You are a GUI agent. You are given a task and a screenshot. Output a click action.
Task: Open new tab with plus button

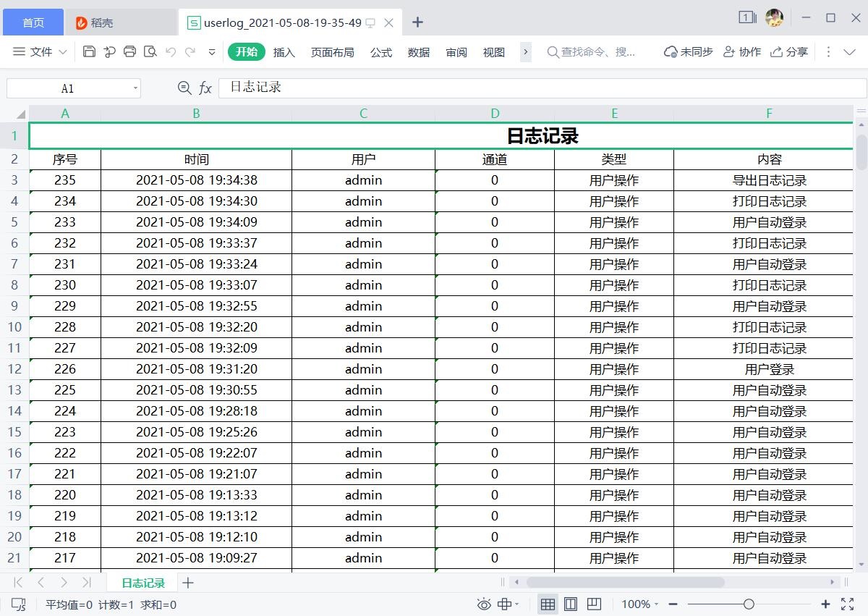coord(417,22)
